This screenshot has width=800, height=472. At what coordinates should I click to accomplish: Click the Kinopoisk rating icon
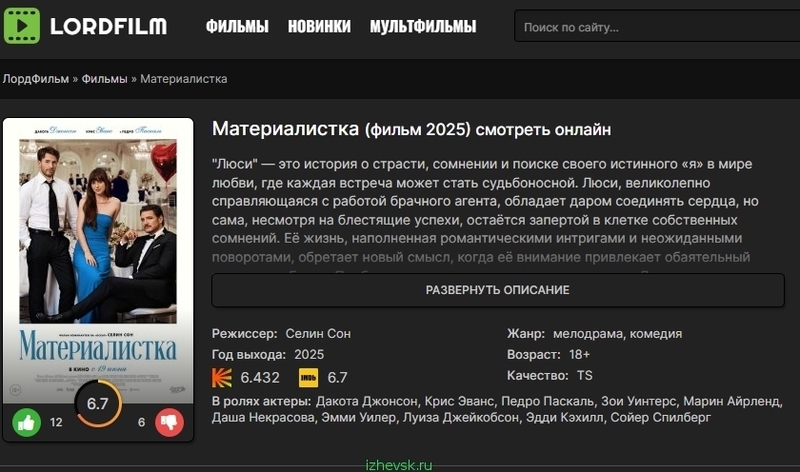tap(222, 378)
